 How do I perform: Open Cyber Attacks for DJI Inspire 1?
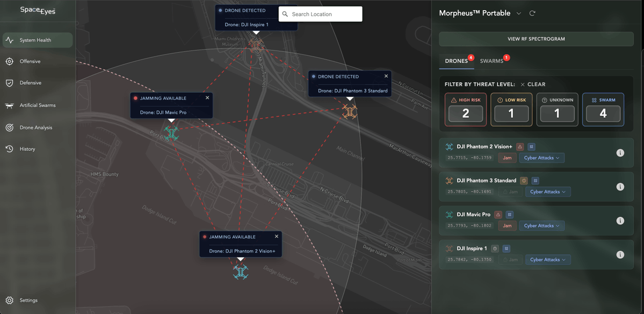(x=548, y=260)
